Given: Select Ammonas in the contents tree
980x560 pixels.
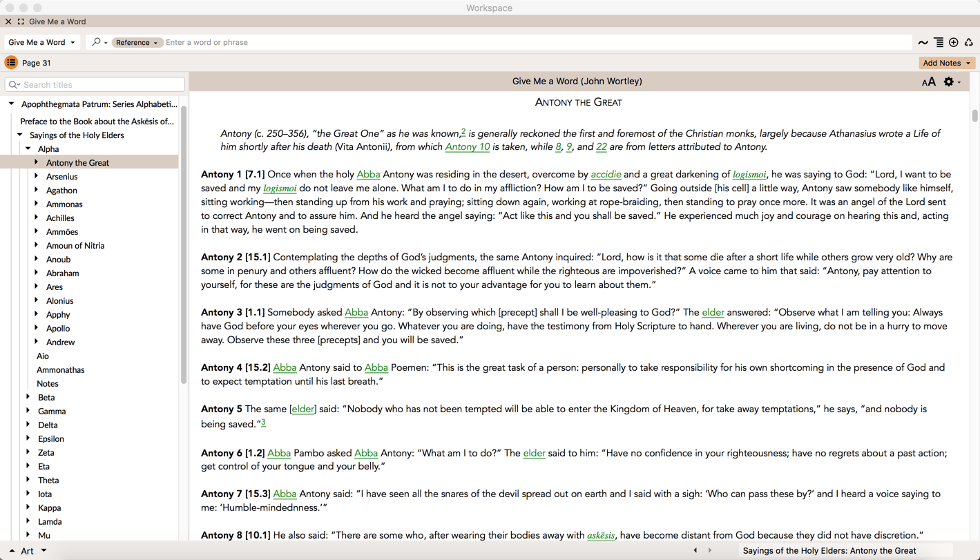Looking at the screenshot, I should pos(64,204).
